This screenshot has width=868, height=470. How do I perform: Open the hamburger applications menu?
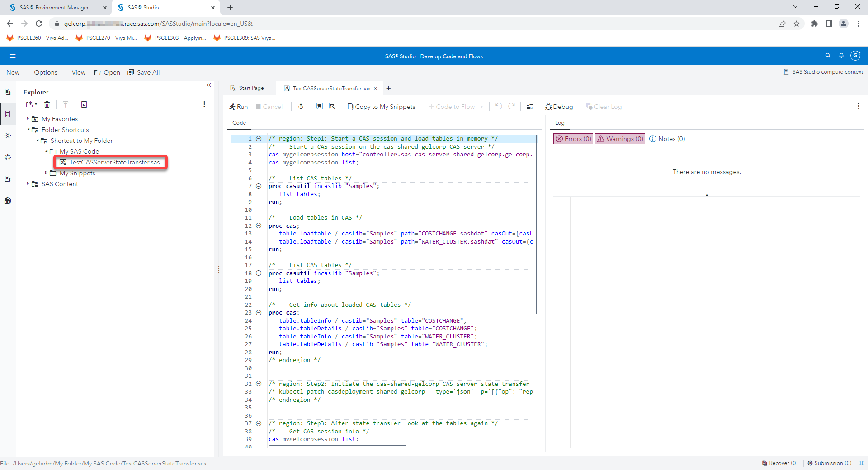click(x=13, y=56)
